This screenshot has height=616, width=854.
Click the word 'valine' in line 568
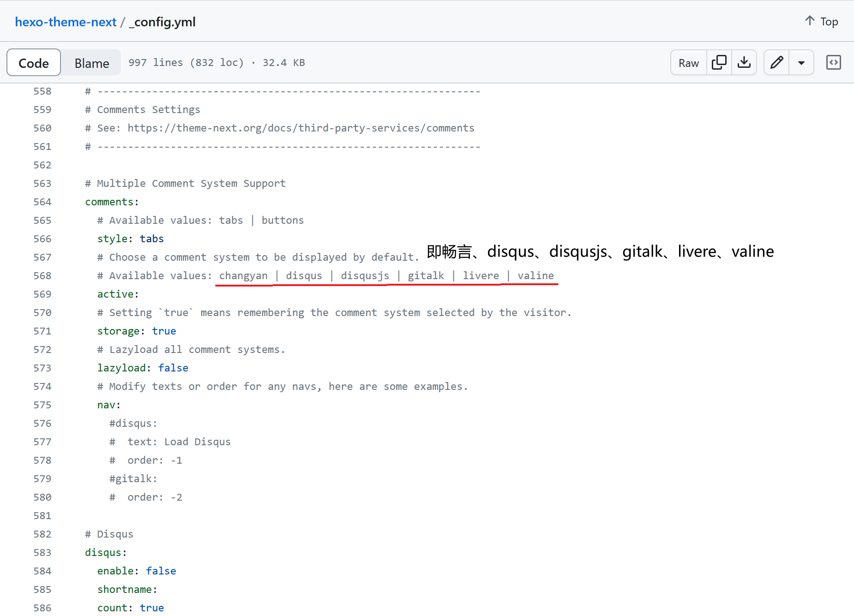[x=536, y=276]
